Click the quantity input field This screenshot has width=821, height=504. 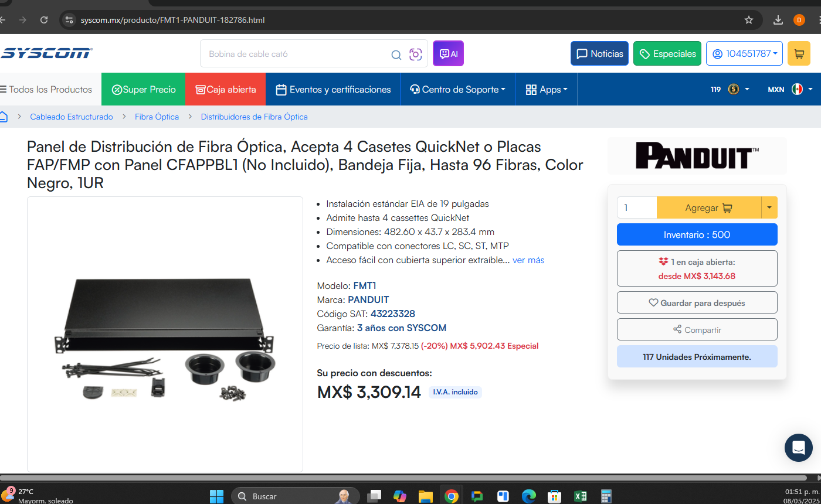click(x=637, y=207)
